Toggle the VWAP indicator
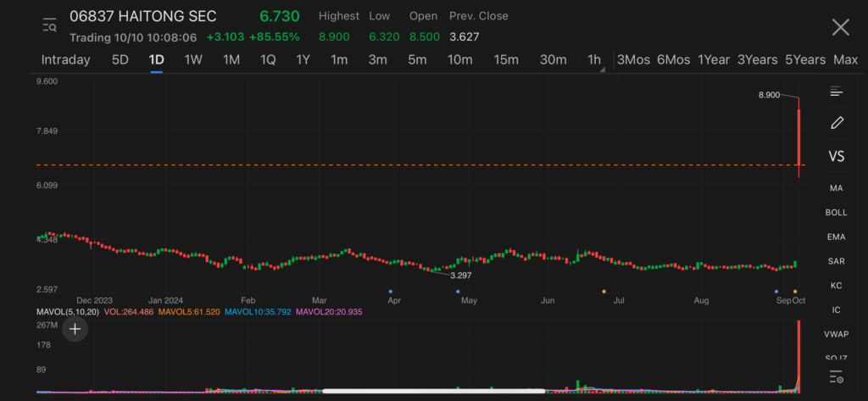 point(836,334)
